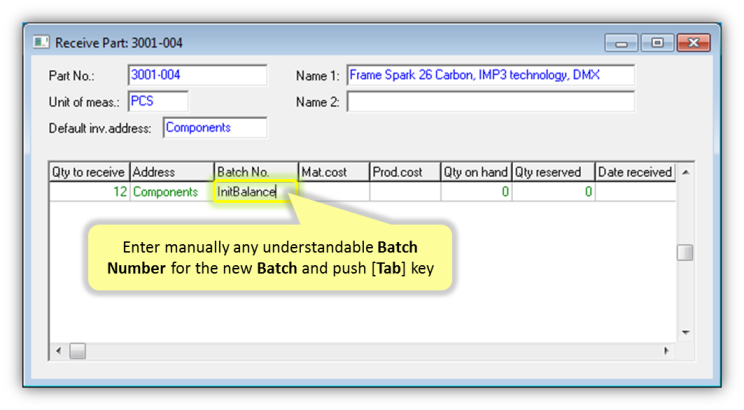Click the Receive Part window title icon
The height and width of the screenshot is (410, 744).
[x=41, y=42]
